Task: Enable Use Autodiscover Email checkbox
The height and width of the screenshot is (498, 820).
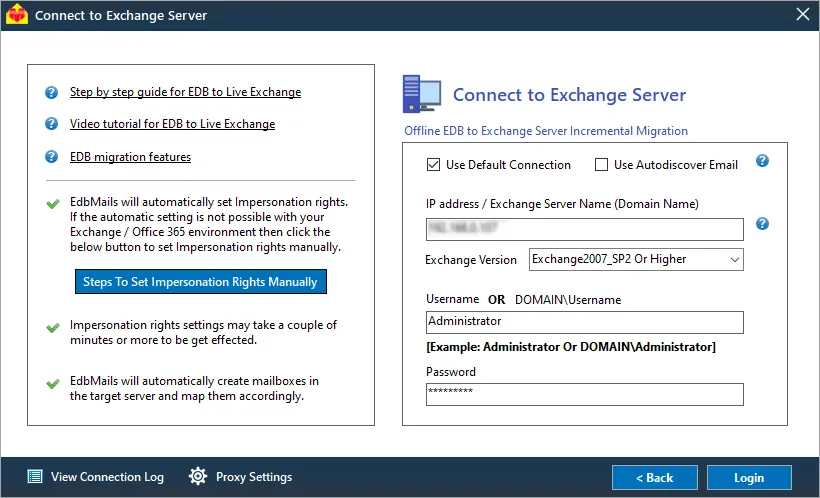Action: [x=601, y=165]
